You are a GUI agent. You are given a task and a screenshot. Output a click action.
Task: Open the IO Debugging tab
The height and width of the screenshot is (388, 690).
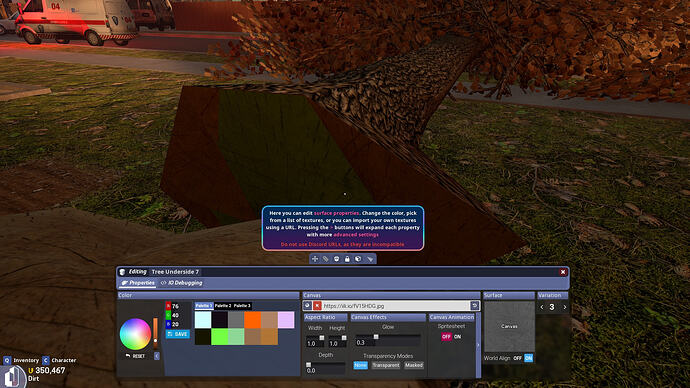tap(181, 283)
